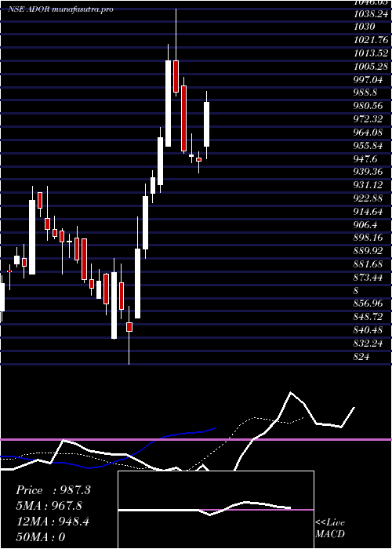Click the 12MA : 948.4 readout
Image resolution: width=392 pixels, height=549 pixels.
(x=53, y=522)
